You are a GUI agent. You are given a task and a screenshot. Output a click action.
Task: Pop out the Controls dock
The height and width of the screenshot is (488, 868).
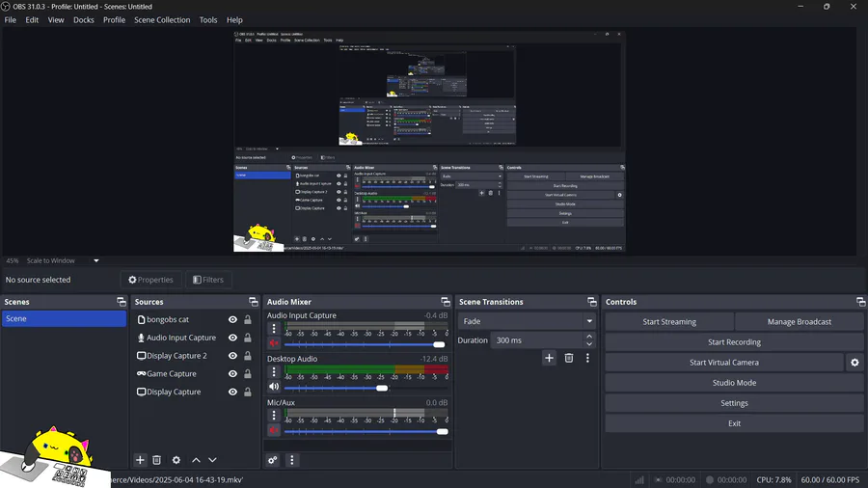(861, 302)
